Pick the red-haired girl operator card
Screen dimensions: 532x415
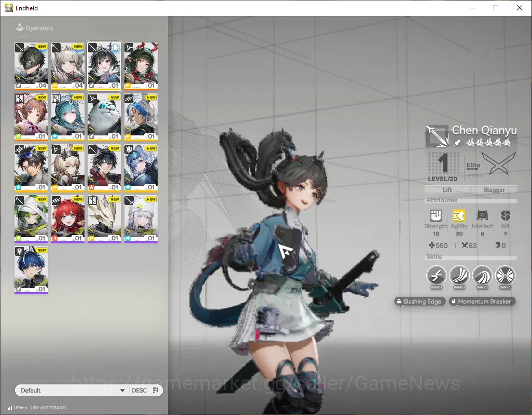click(x=68, y=219)
